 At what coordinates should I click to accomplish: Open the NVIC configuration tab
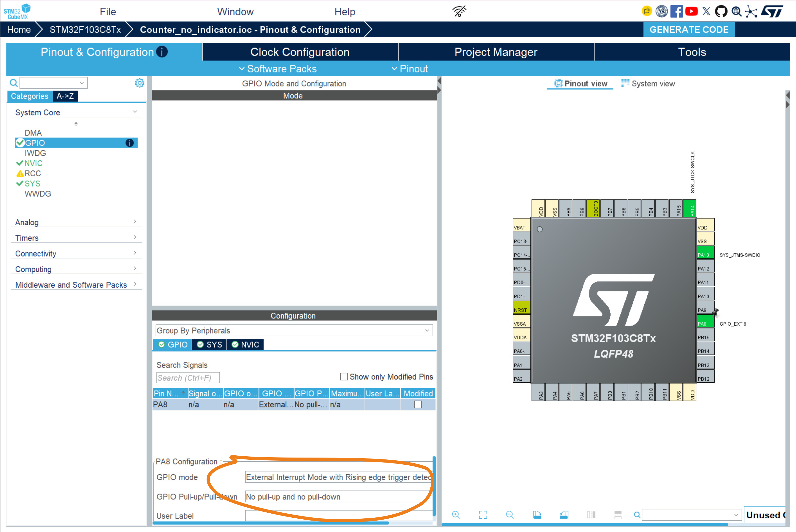(x=246, y=344)
